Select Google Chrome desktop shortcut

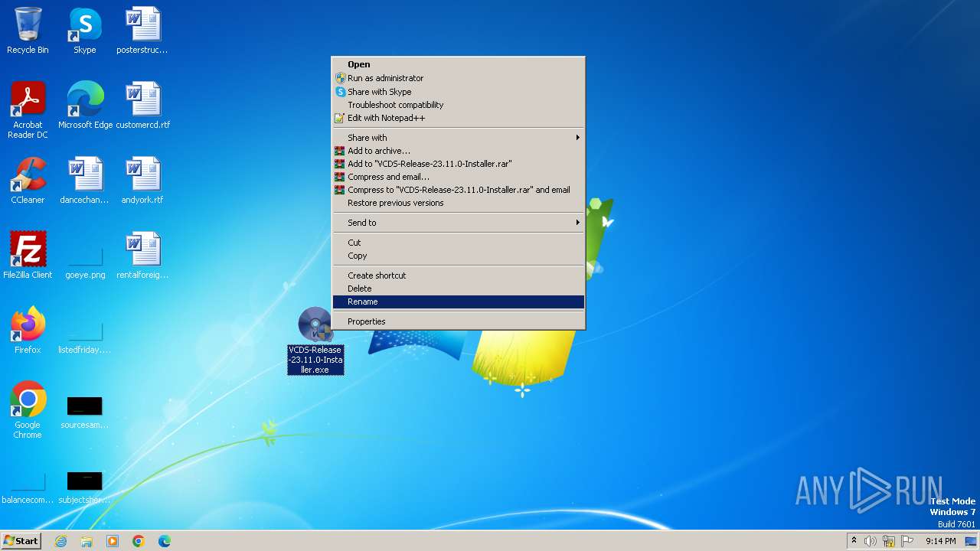tap(28, 410)
